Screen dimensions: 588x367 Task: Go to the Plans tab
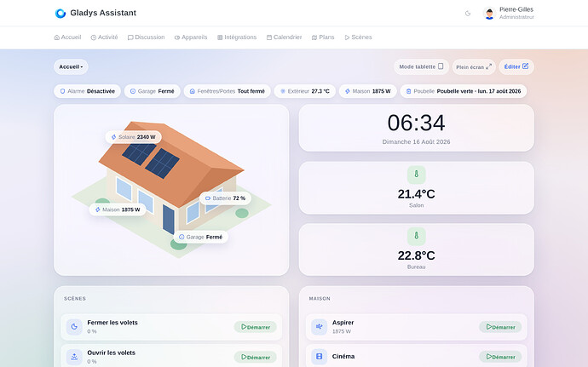point(323,37)
